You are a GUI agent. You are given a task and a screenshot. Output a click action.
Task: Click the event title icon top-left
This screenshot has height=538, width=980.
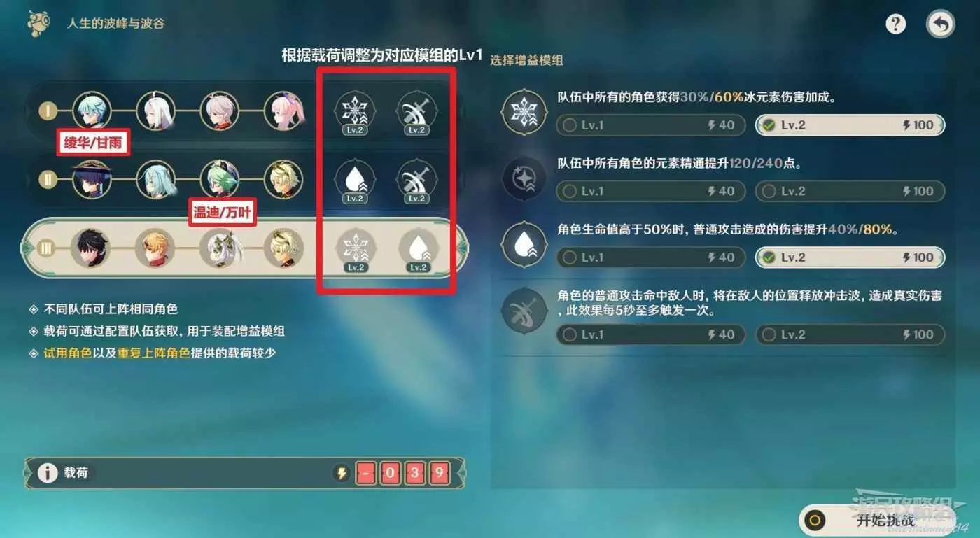[x=39, y=24]
